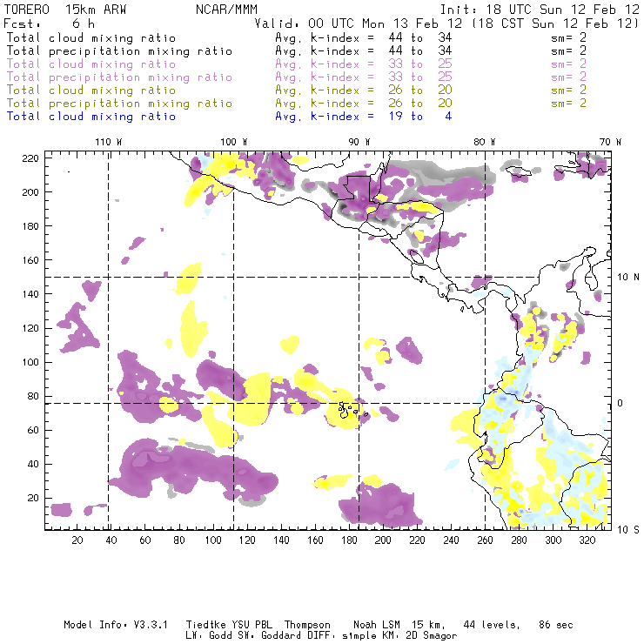Click the "220" tick on the vertical axis

30,158
